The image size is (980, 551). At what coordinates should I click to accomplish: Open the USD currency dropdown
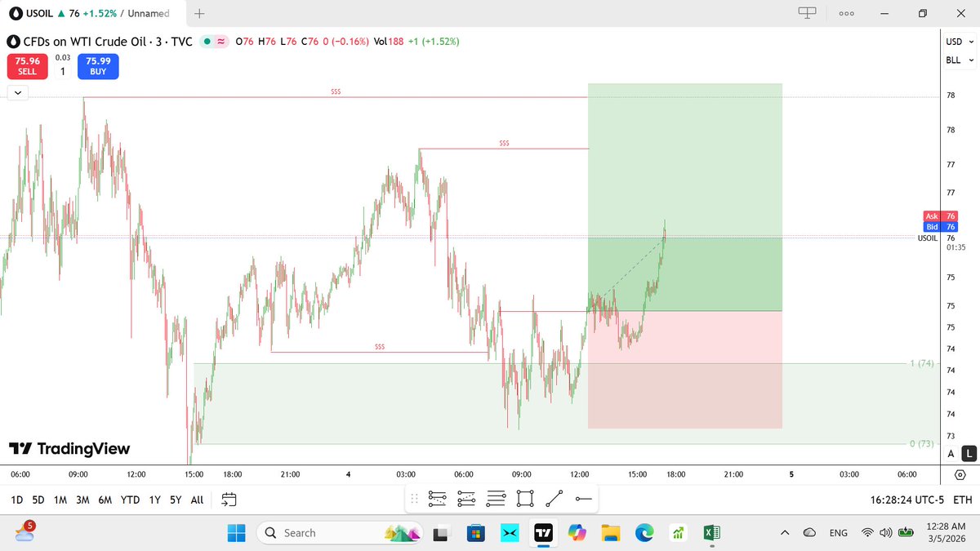pyautogui.click(x=959, y=42)
